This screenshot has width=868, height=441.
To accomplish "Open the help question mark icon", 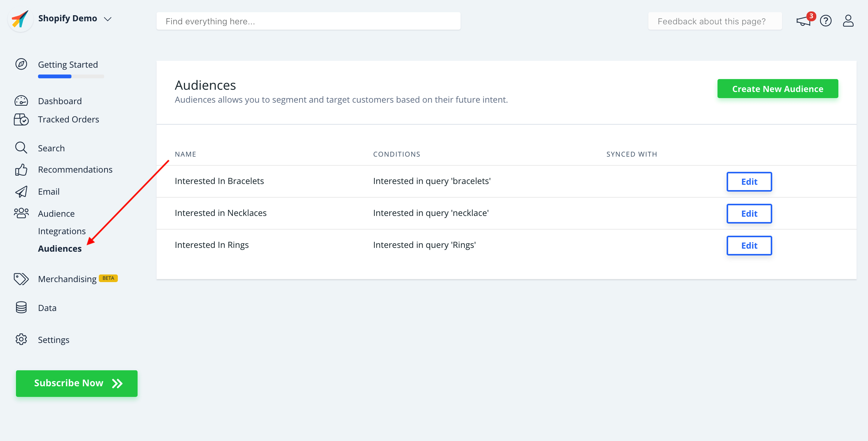I will tap(825, 21).
